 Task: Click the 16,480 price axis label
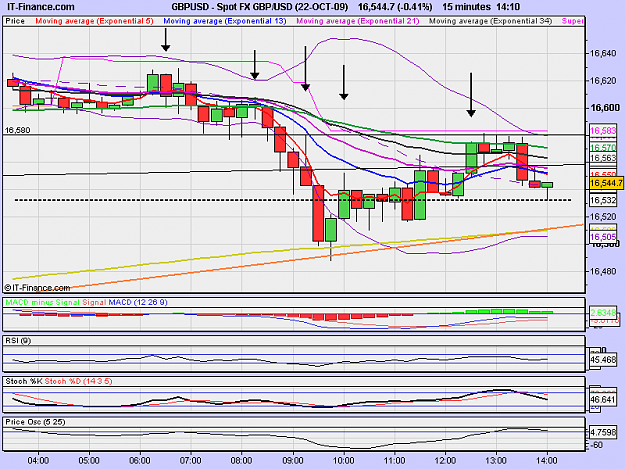pyautogui.click(x=603, y=271)
